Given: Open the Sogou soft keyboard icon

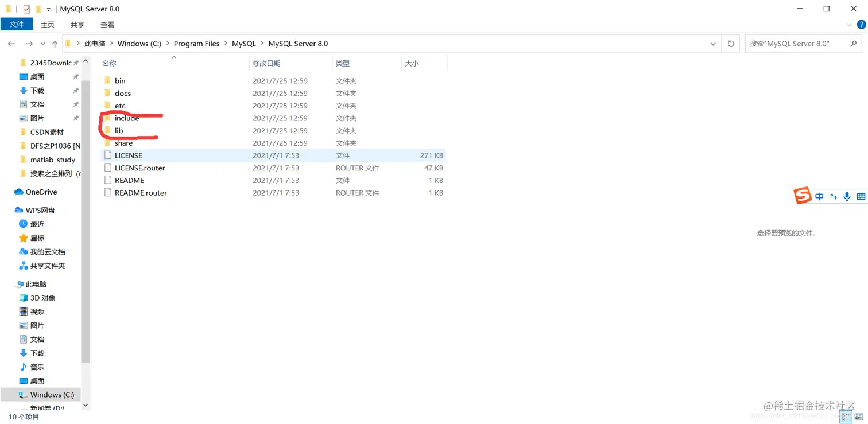Looking at the screenshot, I should click(x=861, y=196).
